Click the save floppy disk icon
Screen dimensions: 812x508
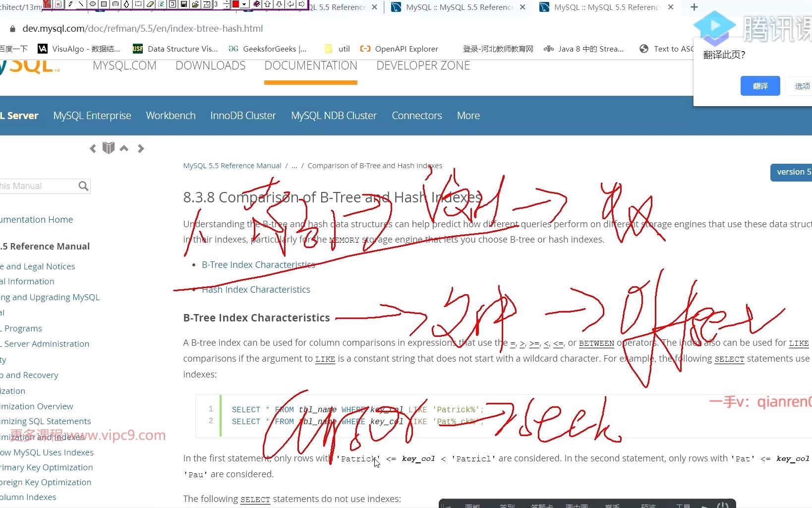(x=184, y=4)
